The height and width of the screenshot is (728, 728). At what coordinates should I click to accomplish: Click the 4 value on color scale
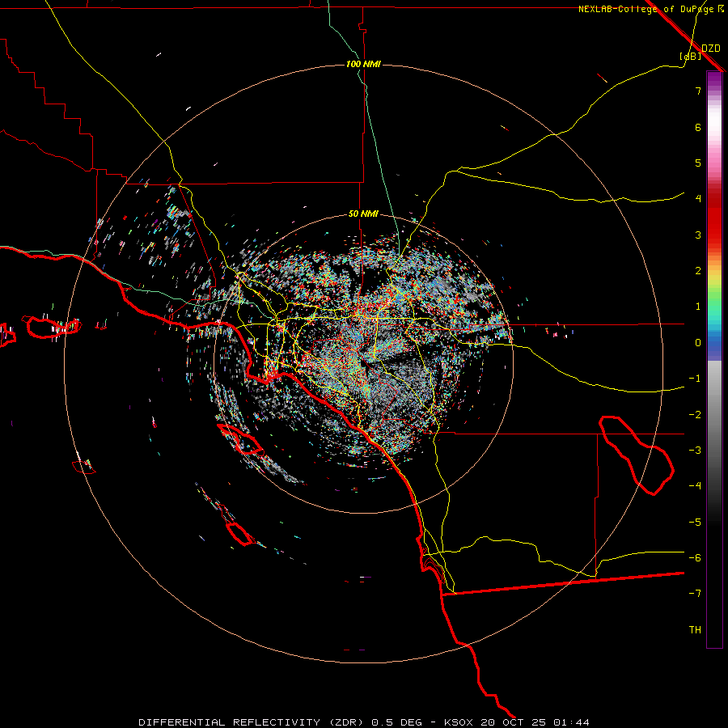point(698,199)
